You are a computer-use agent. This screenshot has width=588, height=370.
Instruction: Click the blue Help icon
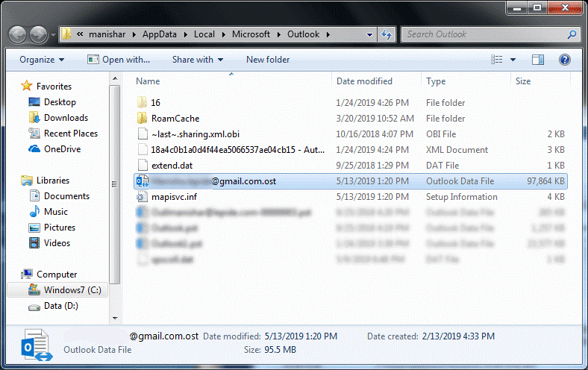(564, 60)
